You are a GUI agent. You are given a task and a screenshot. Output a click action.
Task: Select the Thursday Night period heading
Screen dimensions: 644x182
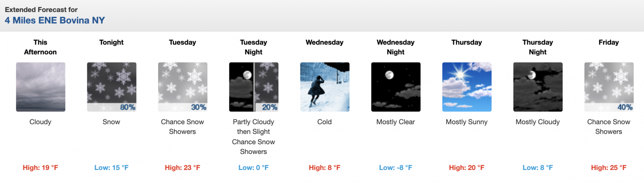538,47
